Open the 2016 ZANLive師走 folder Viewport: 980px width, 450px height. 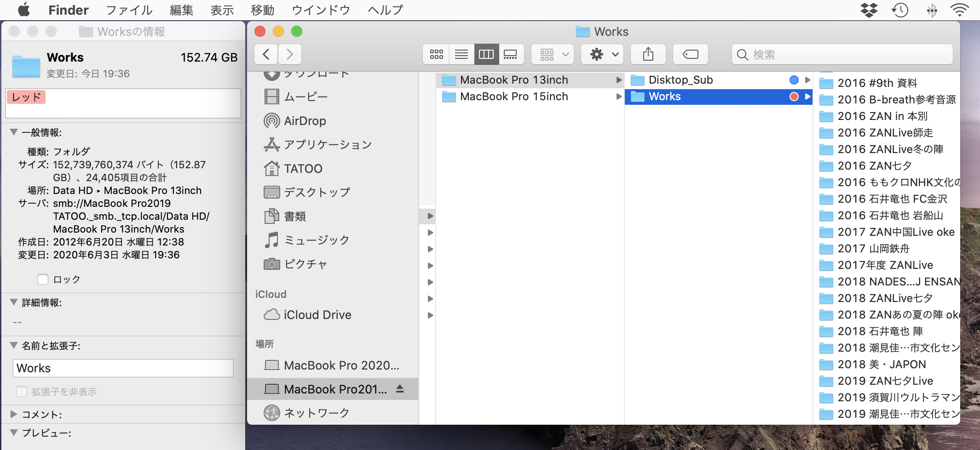(x=888, y=133)
